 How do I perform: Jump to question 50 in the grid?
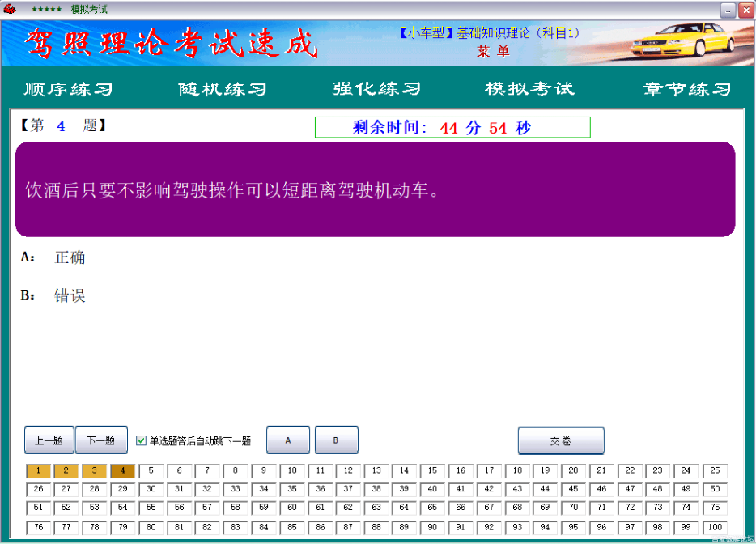click(x=714, y=489)
